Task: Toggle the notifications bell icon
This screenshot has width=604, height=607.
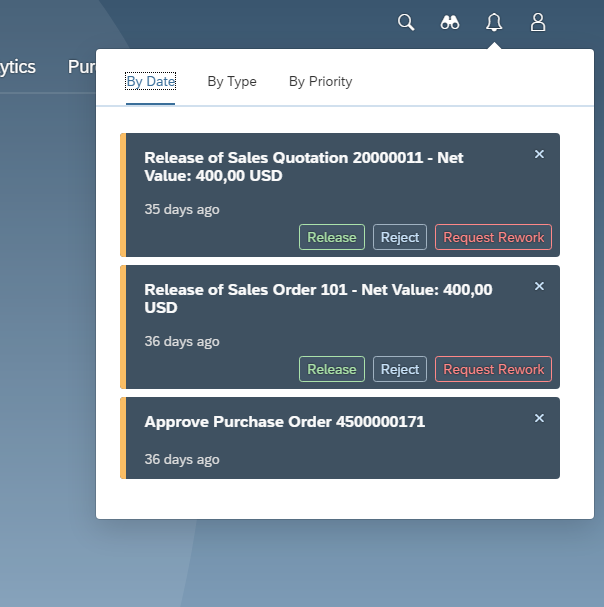Action: pyautogui.click(x=494, y=22)
